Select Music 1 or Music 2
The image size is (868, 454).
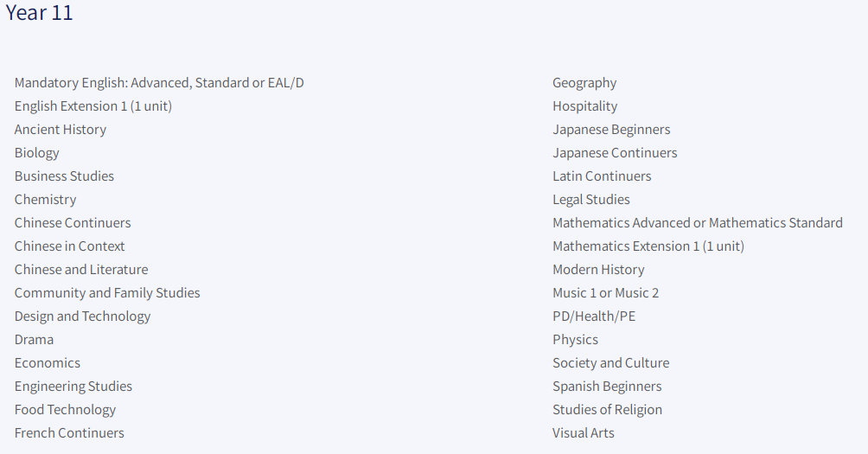(605, 293)
